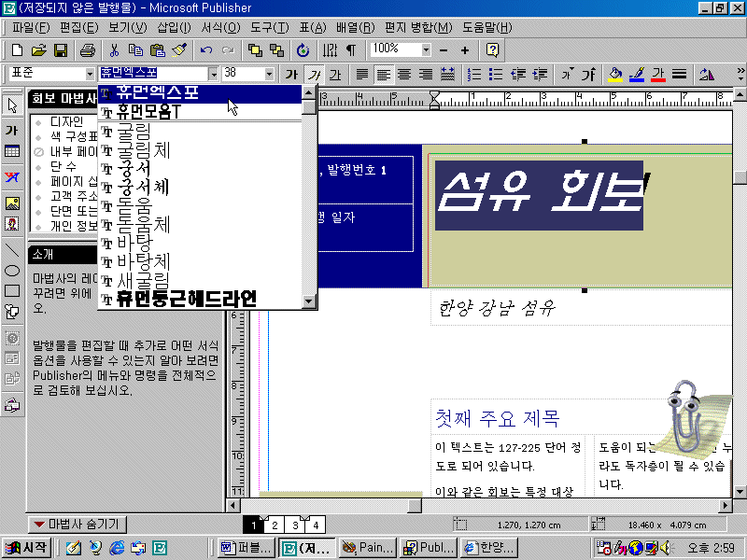Screen dimensions: 747x560
Task: Click the 마법사 숨기기 button
Action: (78, 525)
